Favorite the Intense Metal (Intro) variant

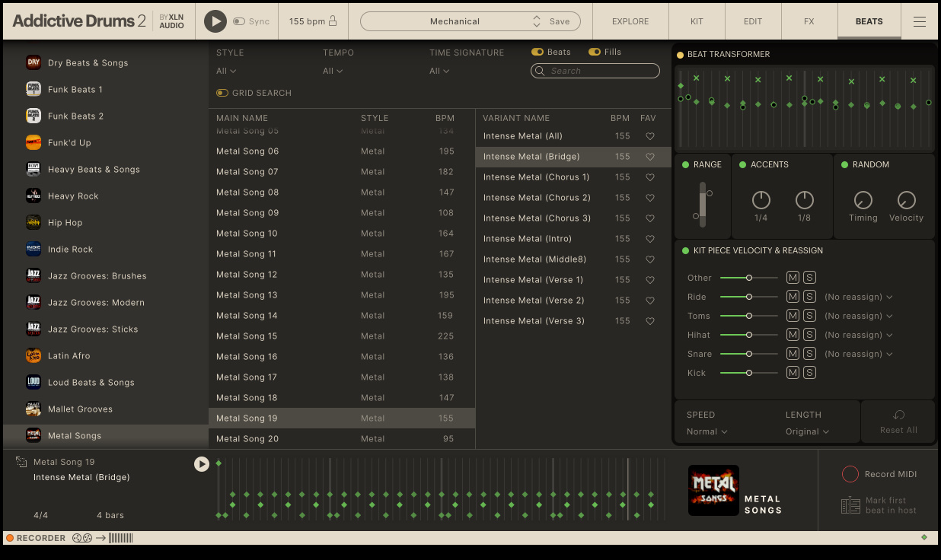[x=650, y=239]
